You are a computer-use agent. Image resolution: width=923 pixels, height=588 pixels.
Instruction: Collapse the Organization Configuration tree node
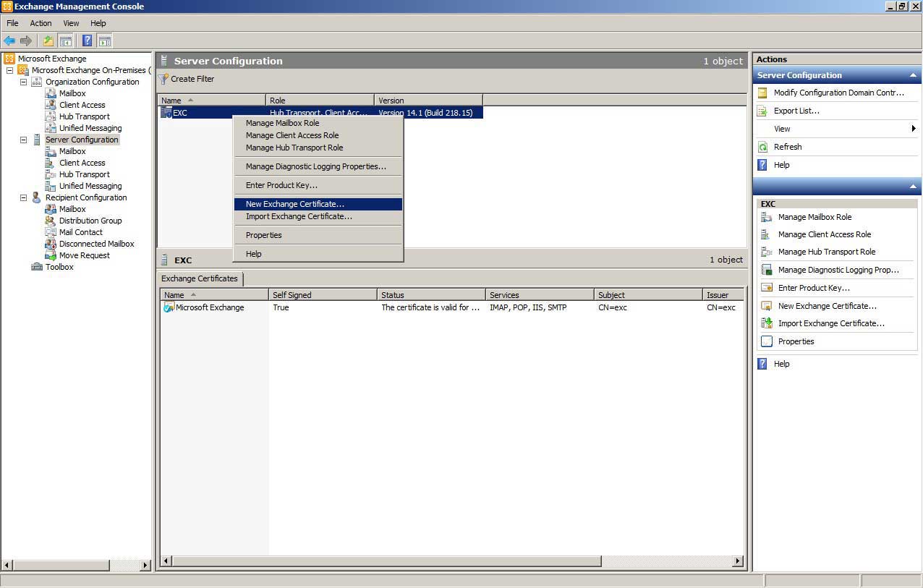click(x=23, y=82)
